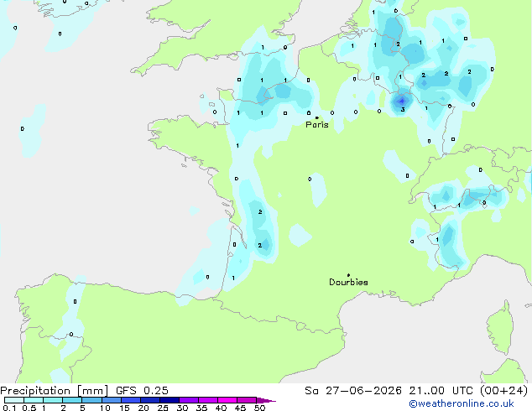This screenshot has width=532, height=411.
Task: Pick the 0.5–1 mm legend swatch
Action: [x=34, y=400]
